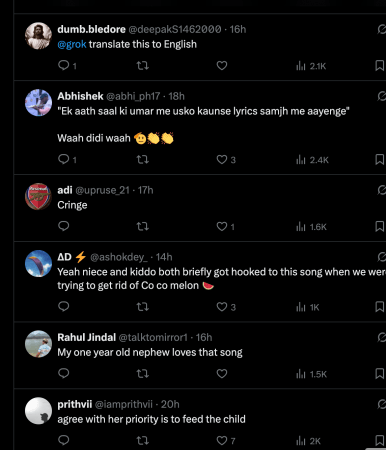
Task: Like dumb.bledore's translate tweet
Action: tap(222, 66)
